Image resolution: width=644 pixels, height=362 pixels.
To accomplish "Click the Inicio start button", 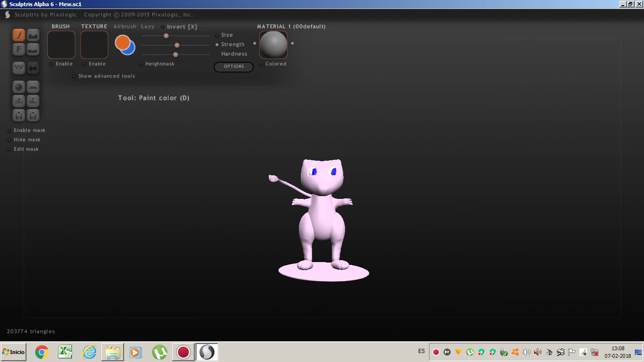I will click(13, 352).
